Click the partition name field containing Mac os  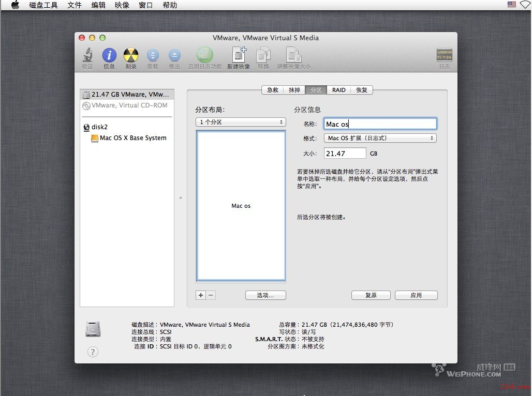(x=380, y=124)
